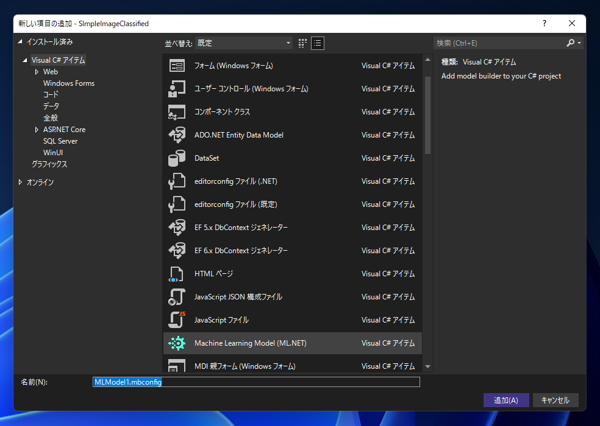Image resolution: width=600 pixels, height=426 pixels.
Task: Select the EF 6.x DbContext generator icon
Action: point(177,251)
